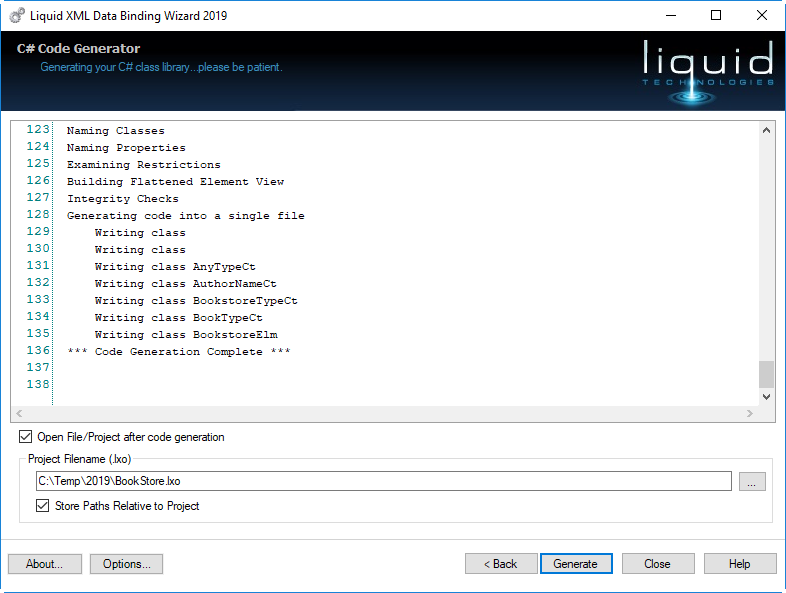Click the Code Generation Complete log line
Viewport: 786px width, 593px height.
click(178, 352)
